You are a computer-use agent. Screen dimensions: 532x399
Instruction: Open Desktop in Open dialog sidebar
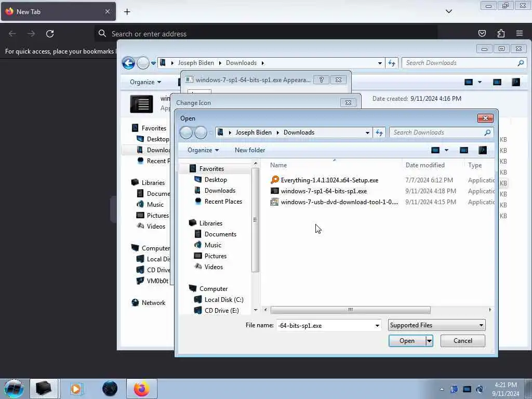tap(216, 179)
